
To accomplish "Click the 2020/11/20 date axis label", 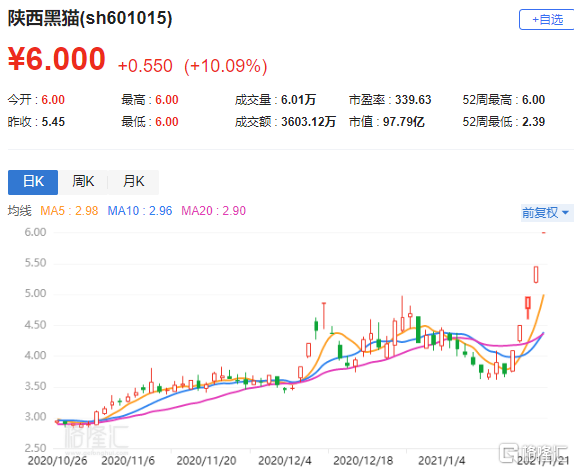I will pyautogui.click(x=206, y=460).
